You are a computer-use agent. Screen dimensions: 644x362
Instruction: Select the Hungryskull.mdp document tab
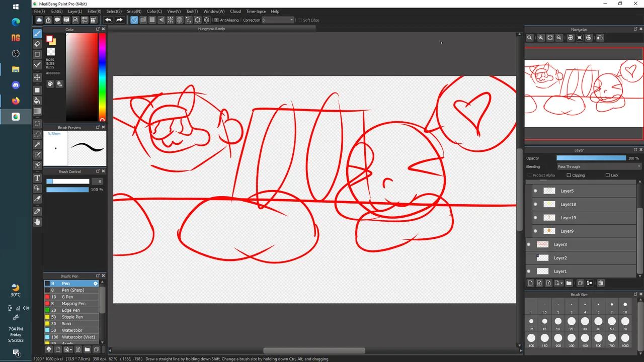tap(211, 29)
